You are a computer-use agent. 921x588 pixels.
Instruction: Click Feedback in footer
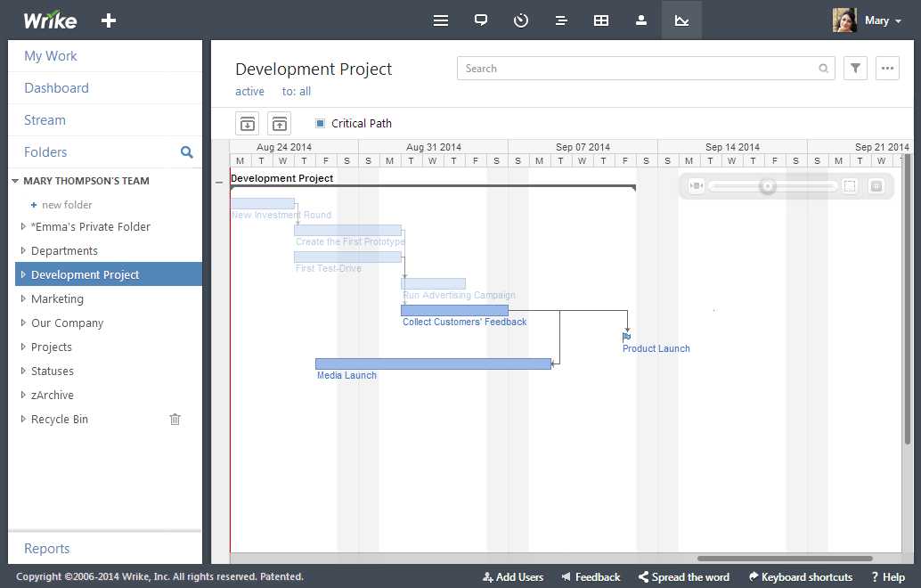pyautogui.click(x=591, y=576)
